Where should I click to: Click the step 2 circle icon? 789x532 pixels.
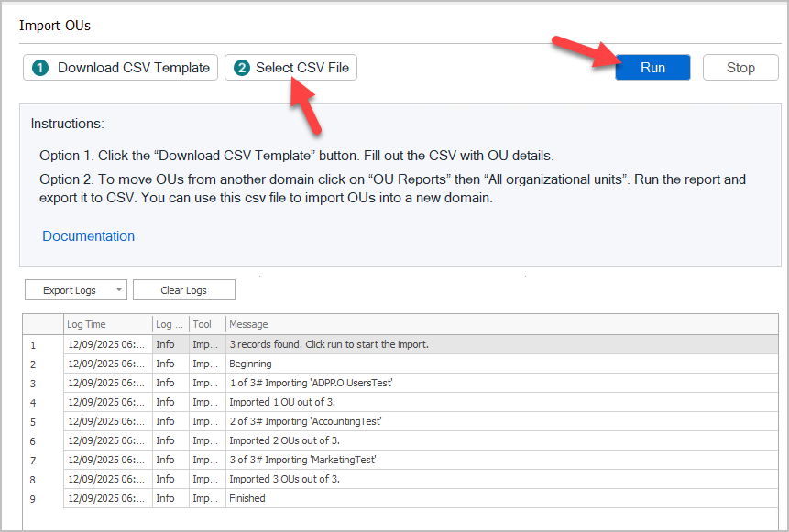pos(242,68)
